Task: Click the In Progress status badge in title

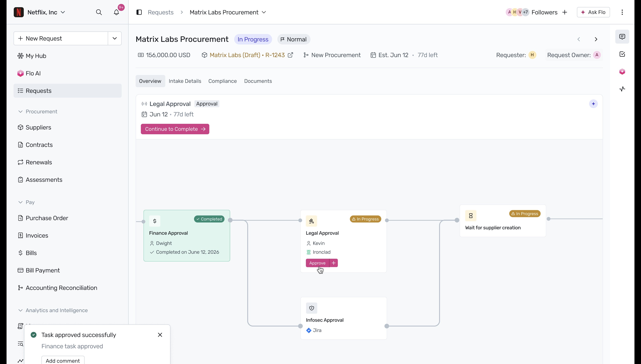Action: point(253,39)
